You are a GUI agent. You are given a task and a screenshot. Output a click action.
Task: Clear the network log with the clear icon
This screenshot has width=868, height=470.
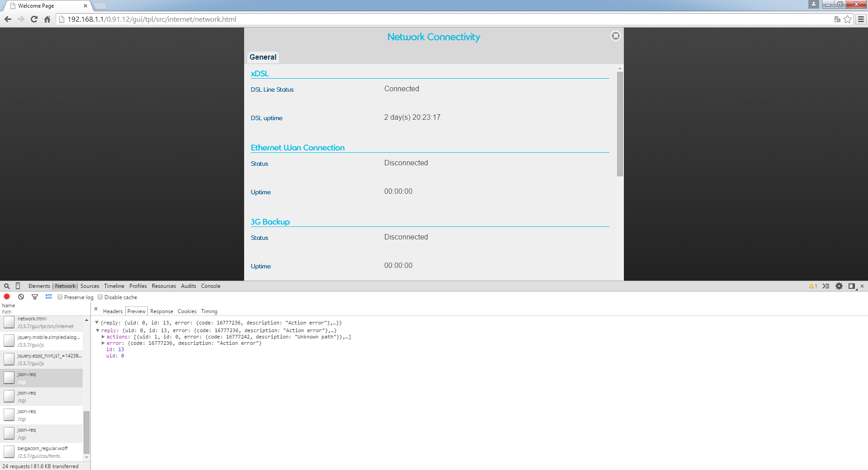[x=21, y=297]
